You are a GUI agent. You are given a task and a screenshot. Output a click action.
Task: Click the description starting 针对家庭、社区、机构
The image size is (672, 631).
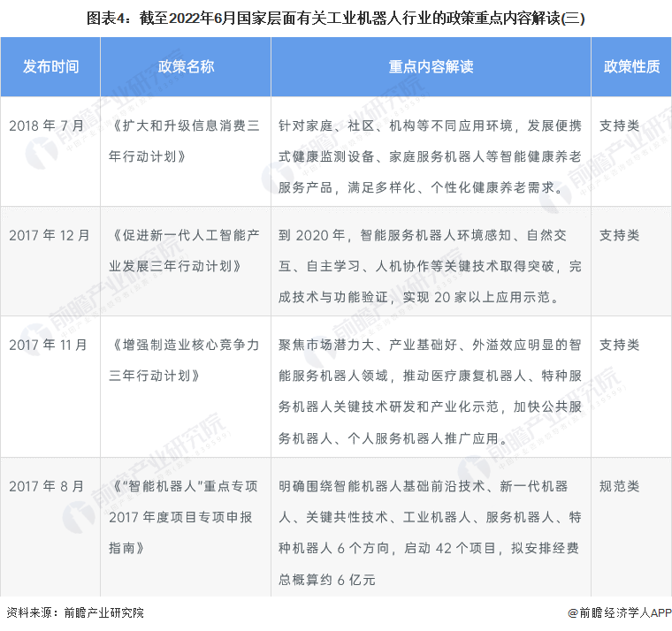(430, 156)
